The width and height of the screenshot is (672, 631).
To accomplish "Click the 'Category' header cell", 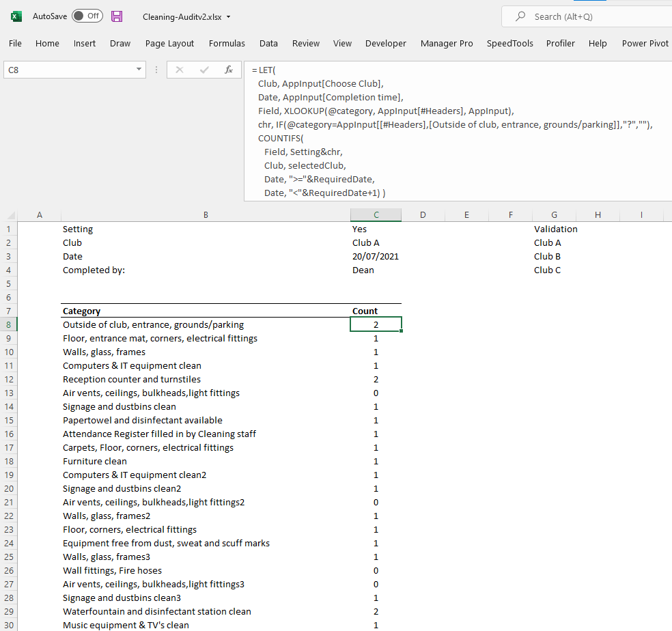I will [206, 311].
